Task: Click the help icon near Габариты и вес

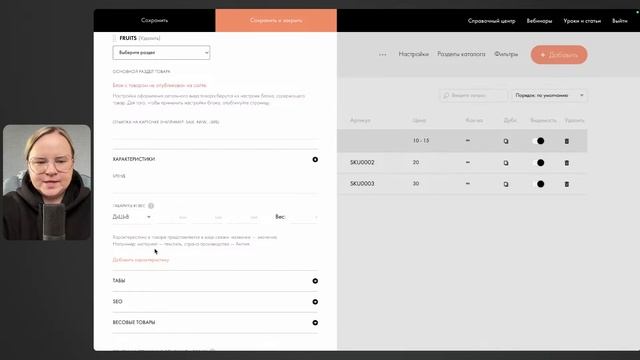Action: point(151,206)
